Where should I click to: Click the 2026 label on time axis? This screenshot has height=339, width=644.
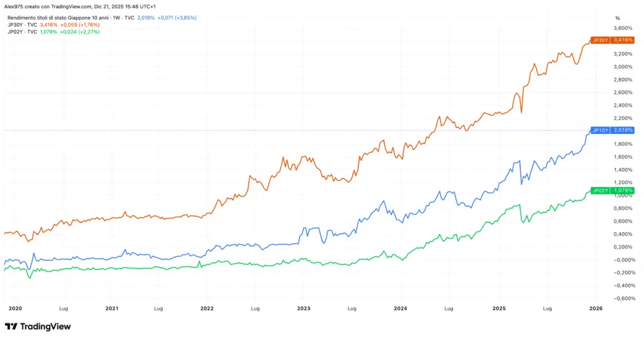click(596, 309)
